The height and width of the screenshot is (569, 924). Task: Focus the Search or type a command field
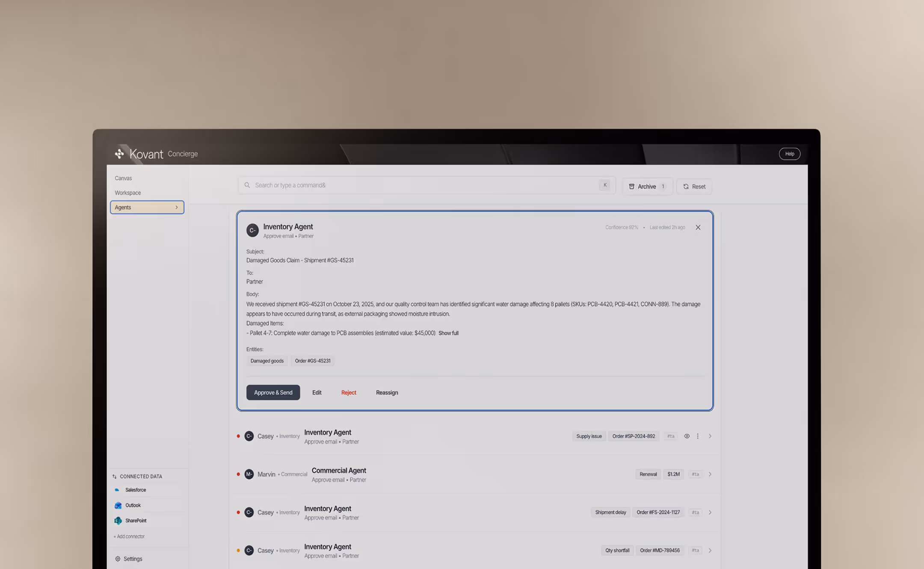[x=426, y=185]
